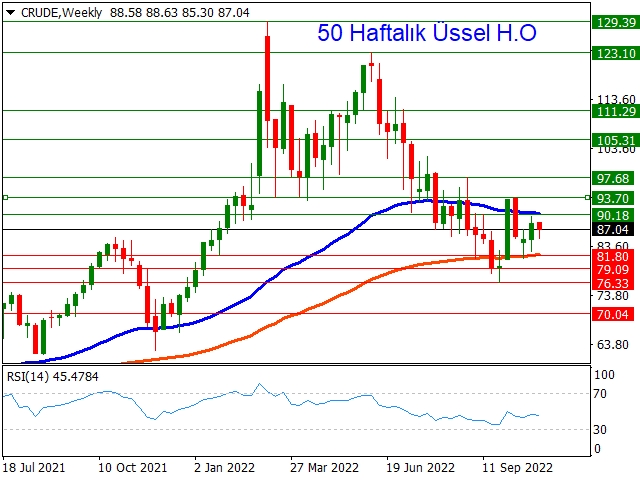Select the red 70.04 support label
The image size is (640, 480).
click(x=613, y=314)
